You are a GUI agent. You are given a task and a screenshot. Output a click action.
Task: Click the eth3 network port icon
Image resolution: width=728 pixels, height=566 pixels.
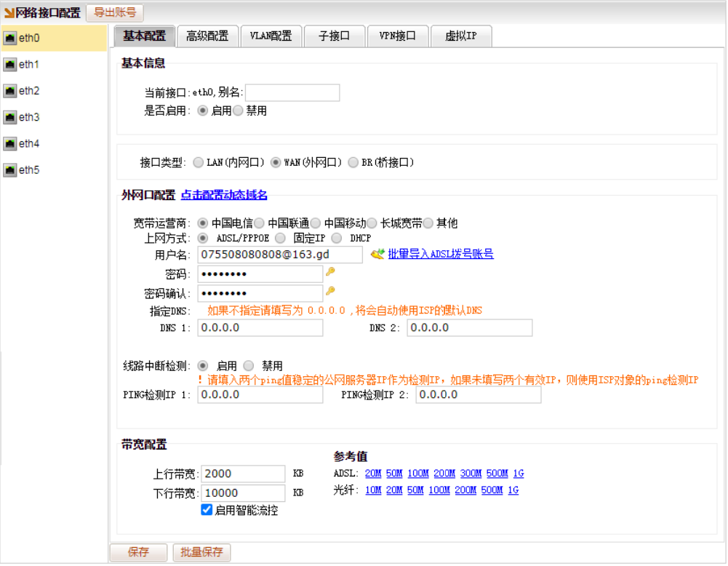[10, 117]
